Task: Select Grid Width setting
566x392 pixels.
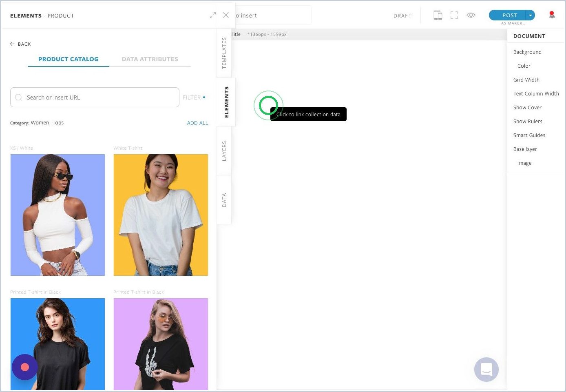Action: tap(526, 80)
